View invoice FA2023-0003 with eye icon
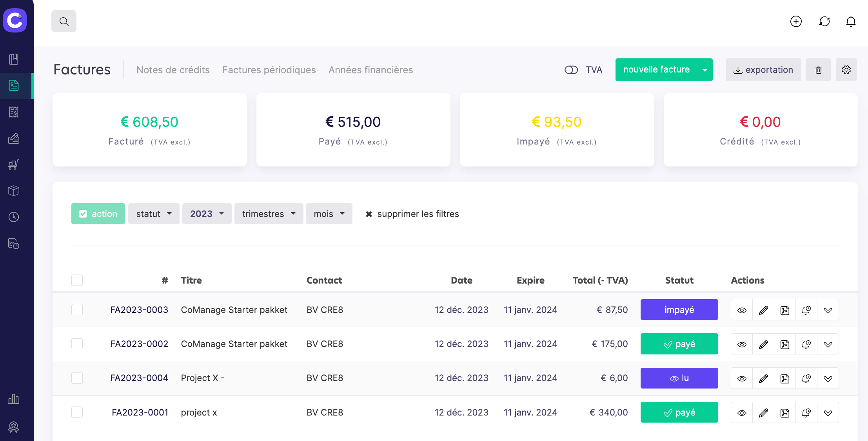868x441 pixels. 742,310
